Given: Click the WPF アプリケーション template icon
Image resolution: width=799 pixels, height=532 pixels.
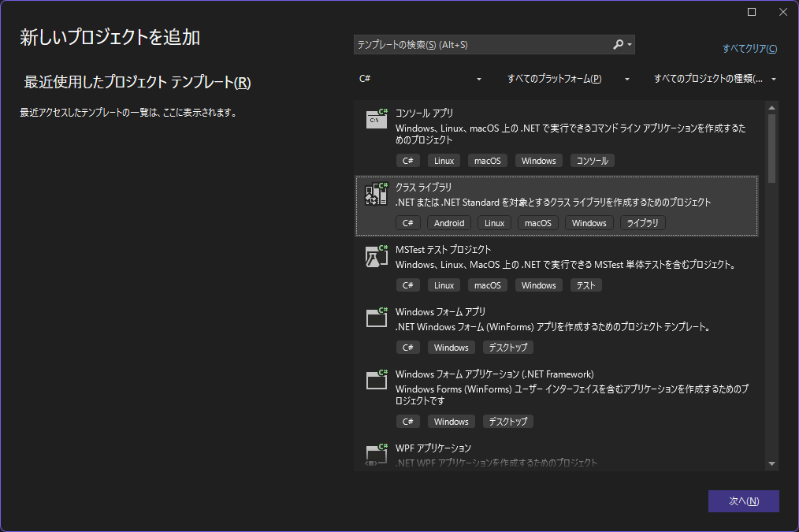Looking at the screenshot, I should tap(377, 455).
